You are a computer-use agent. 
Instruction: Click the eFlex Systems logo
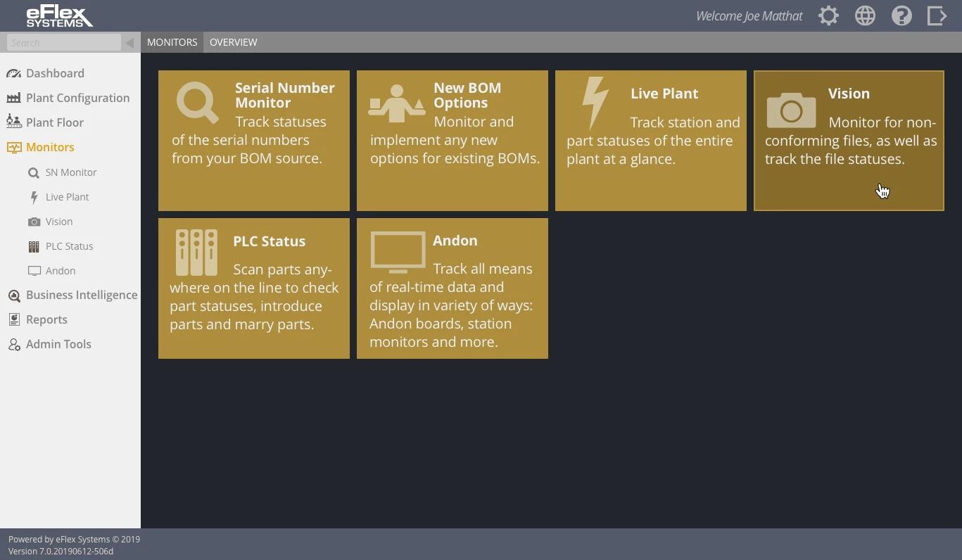[x=59, y=15]
